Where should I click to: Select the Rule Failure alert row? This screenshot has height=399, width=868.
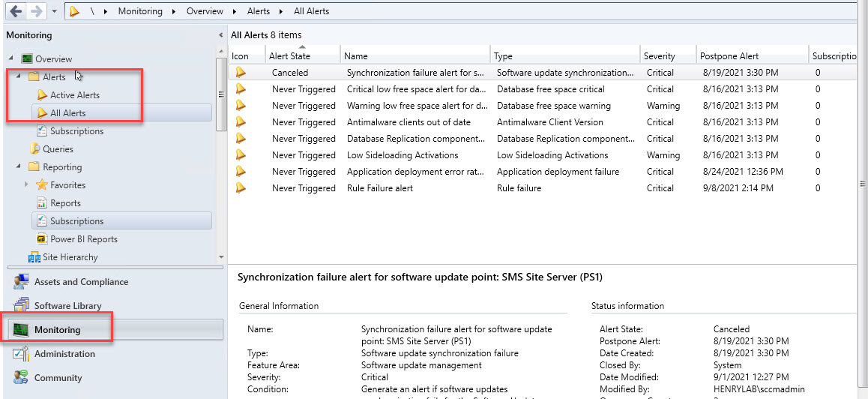tap(379, 188)
